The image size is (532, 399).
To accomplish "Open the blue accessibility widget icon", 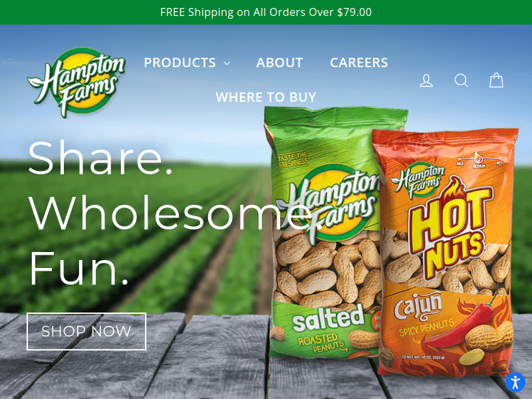I will 515,382.
